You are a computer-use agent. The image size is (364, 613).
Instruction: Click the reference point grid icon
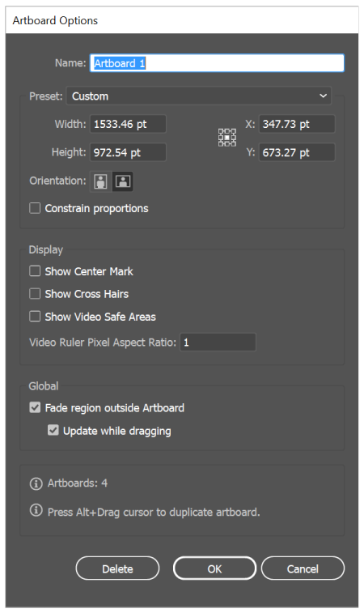pos(227,138)
